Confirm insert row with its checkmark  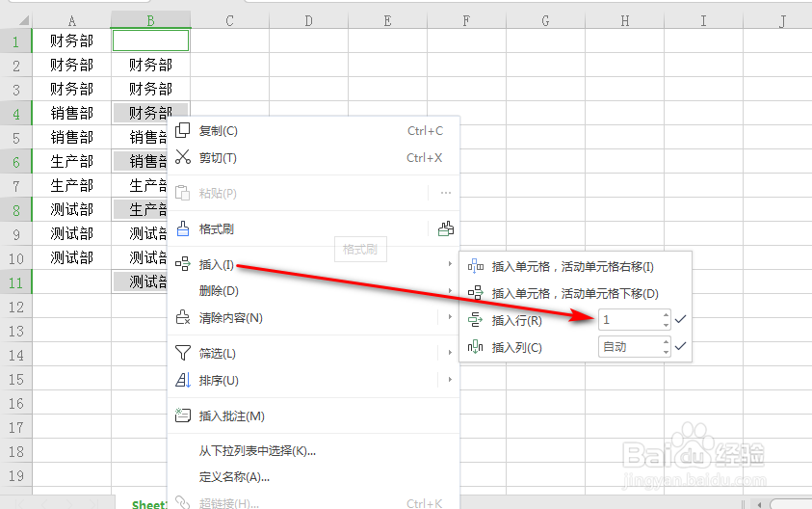680,319
